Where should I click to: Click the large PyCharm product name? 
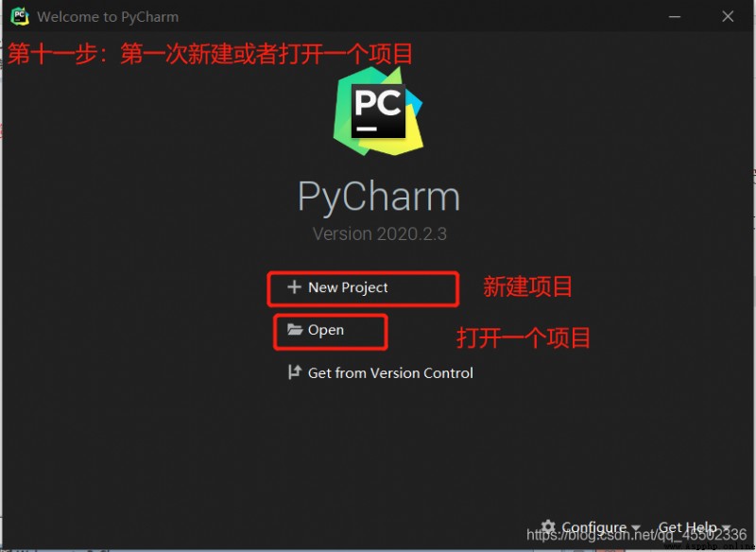379,197
